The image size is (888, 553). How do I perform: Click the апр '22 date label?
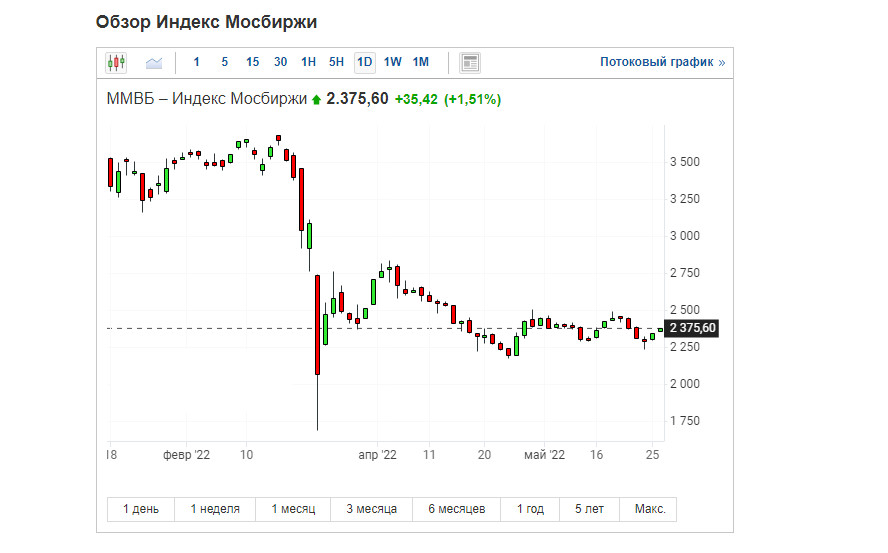click(378, 455)
